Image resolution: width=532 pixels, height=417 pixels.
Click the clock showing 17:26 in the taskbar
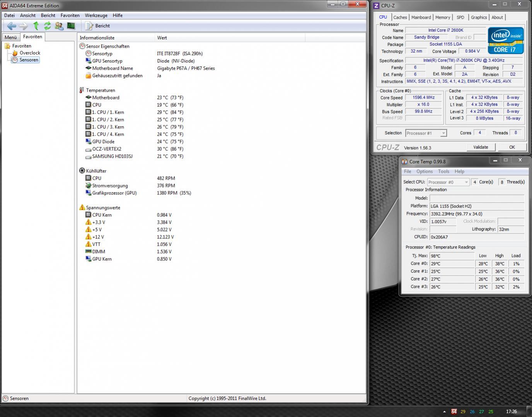point(512,412)
